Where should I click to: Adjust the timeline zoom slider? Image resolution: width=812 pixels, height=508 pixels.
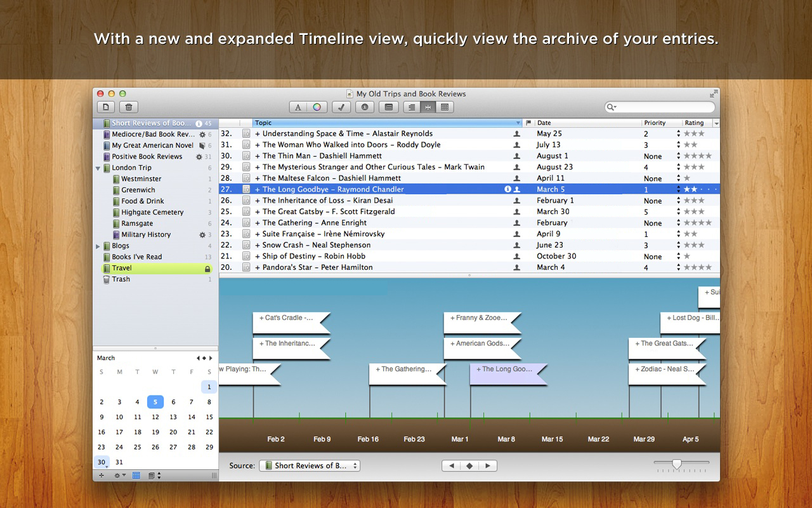point(677,464)
